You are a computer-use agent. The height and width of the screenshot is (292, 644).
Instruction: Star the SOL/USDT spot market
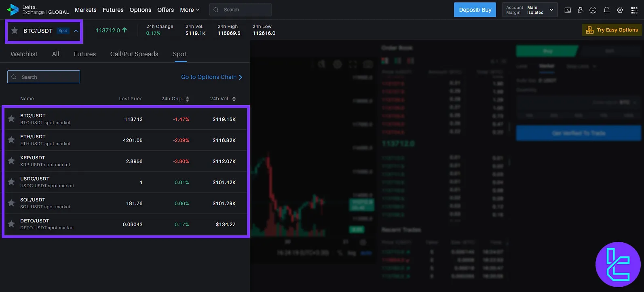click(x=11, y=203)
